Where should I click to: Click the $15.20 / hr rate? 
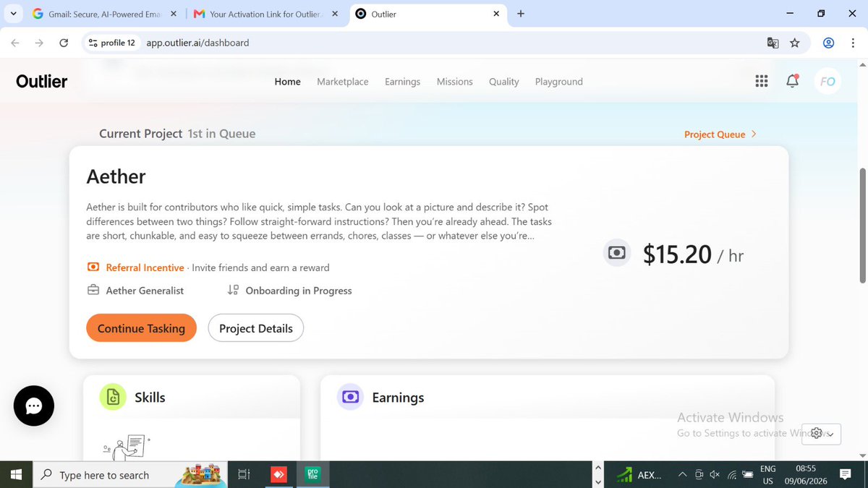(x=693, y=254)
